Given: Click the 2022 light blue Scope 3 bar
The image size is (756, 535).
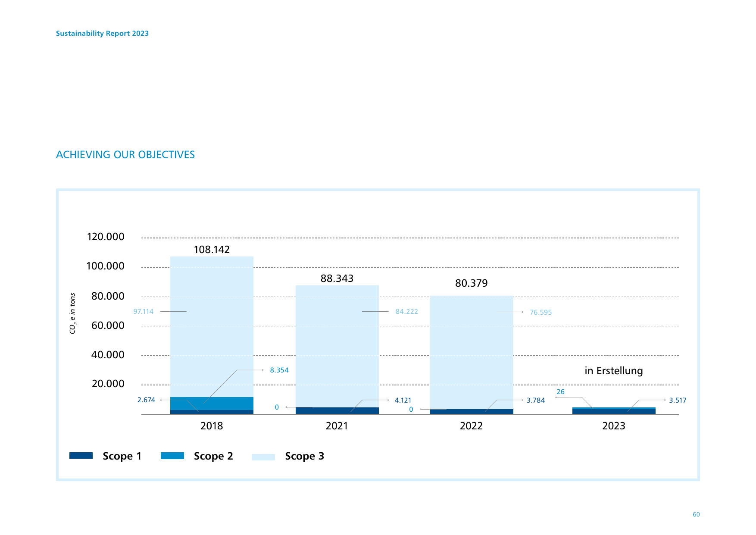Looking at the screenshot, I should (x=472, y=352).
